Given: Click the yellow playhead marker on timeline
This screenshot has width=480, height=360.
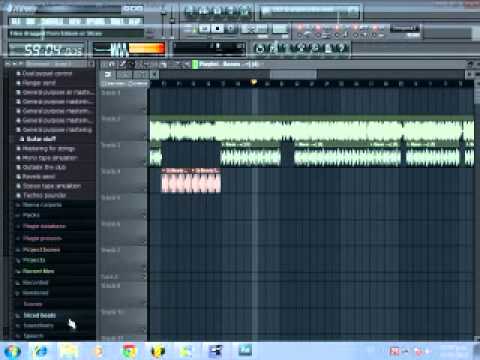Looking at the screenshot, I should click(x=254, y=82).
